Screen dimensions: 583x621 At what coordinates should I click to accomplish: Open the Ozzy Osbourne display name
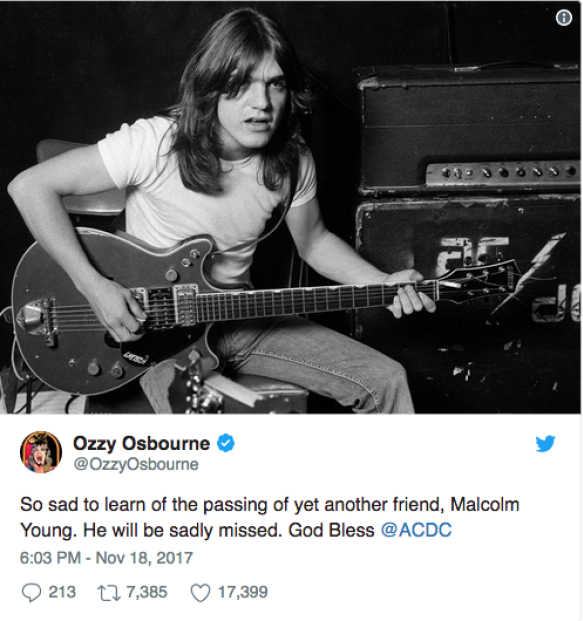click(141, 443)
